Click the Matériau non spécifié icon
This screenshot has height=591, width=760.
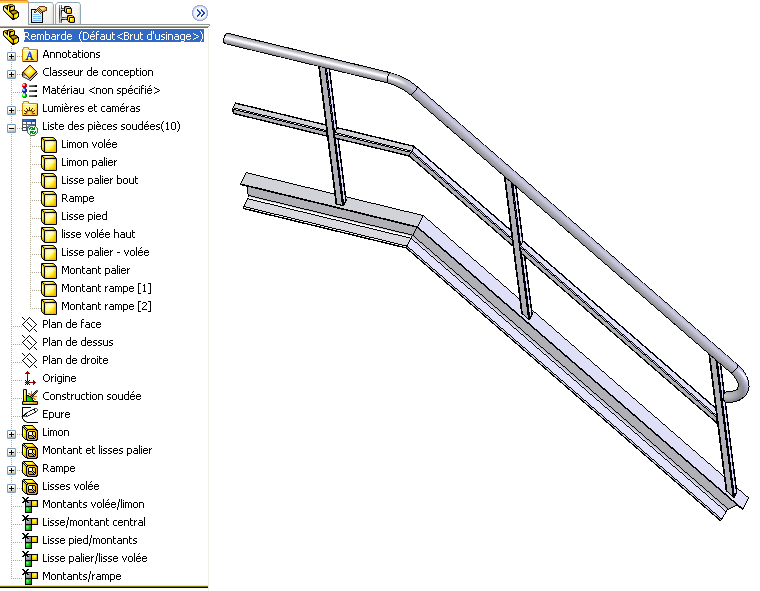30,91
